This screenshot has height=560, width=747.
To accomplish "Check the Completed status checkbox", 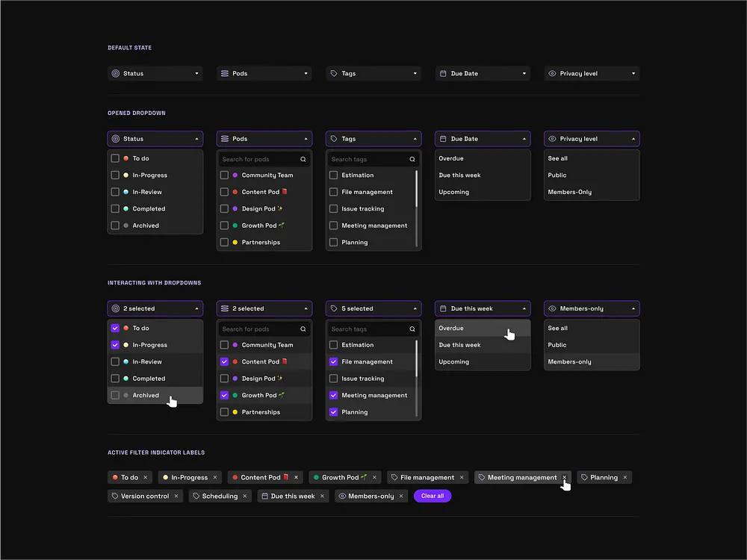I will (x=115, y=208).
